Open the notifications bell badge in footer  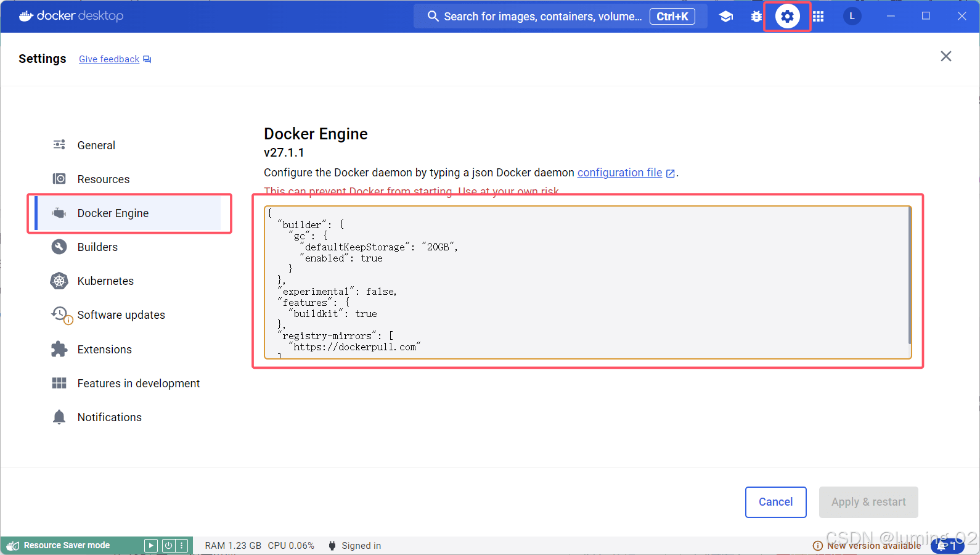click(x=947, y=546)
